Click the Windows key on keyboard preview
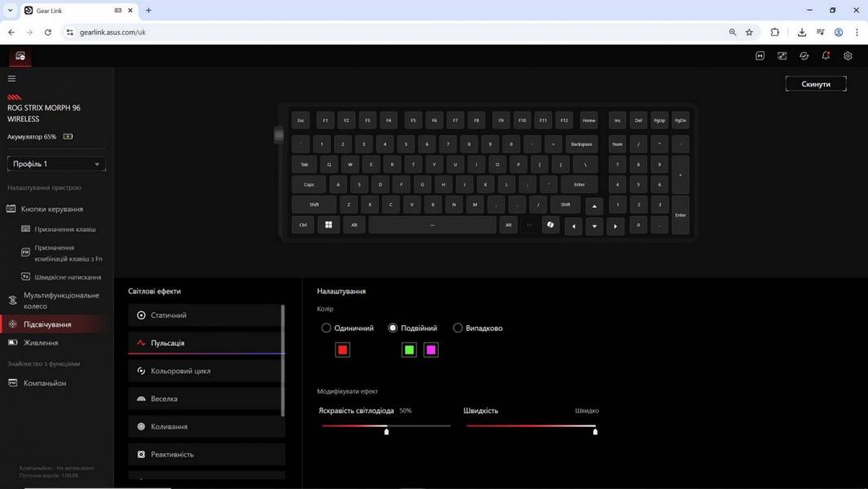This screenshot has width=868, height=489. pyautogui.click(x=328, y=225)
